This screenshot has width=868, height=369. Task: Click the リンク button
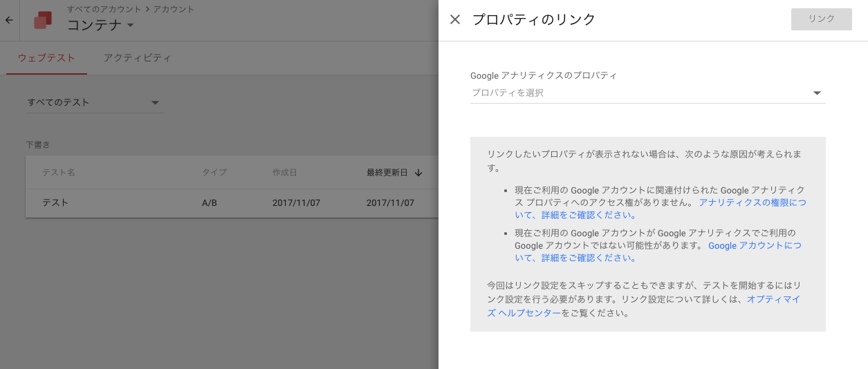pyautogui.click(x=821, y=19)
